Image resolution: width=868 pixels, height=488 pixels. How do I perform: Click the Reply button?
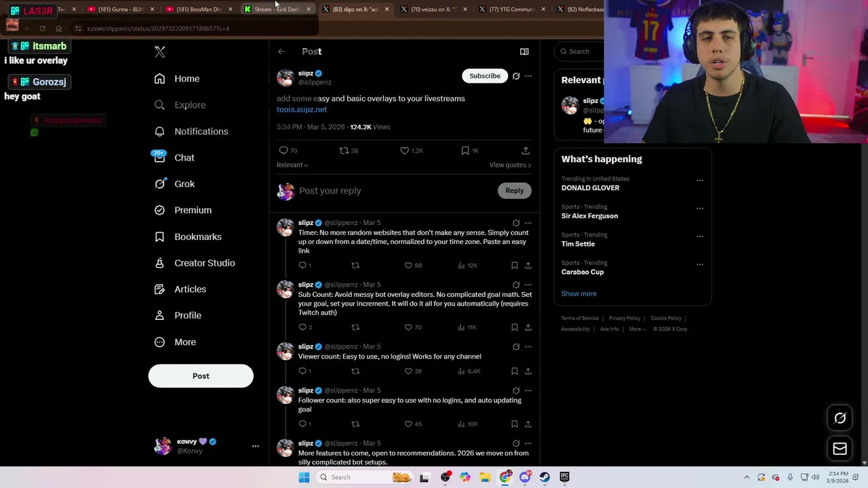pos(514,190)
